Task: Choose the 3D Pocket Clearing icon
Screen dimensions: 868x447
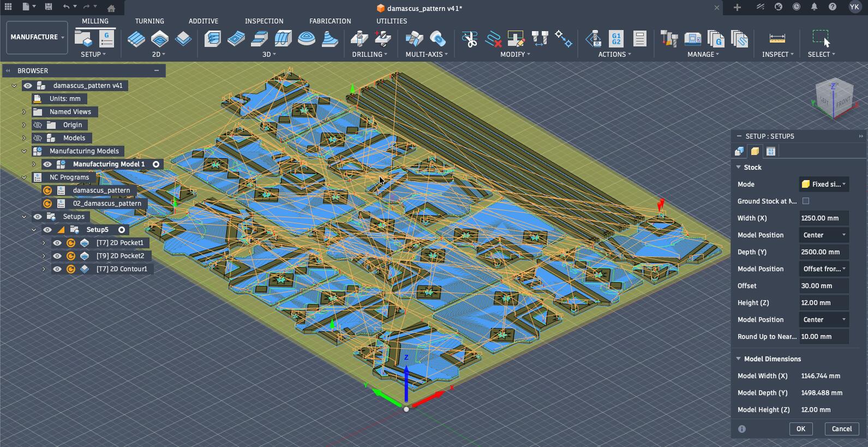Action: point(236,39)
